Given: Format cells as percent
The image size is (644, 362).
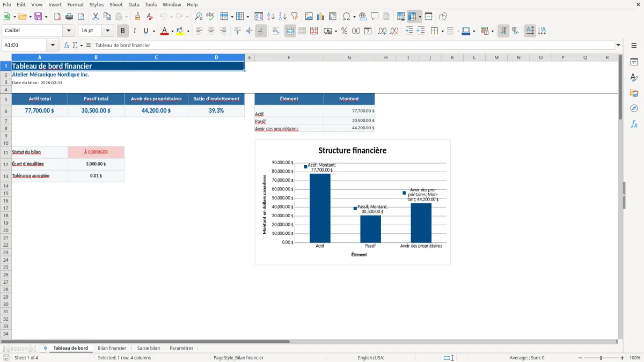Looking at the screenshot, I should 344,31.
